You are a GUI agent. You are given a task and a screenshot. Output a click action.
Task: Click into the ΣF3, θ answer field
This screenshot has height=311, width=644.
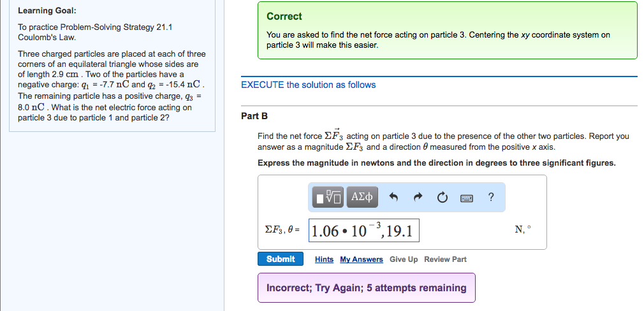coord(363,231)
